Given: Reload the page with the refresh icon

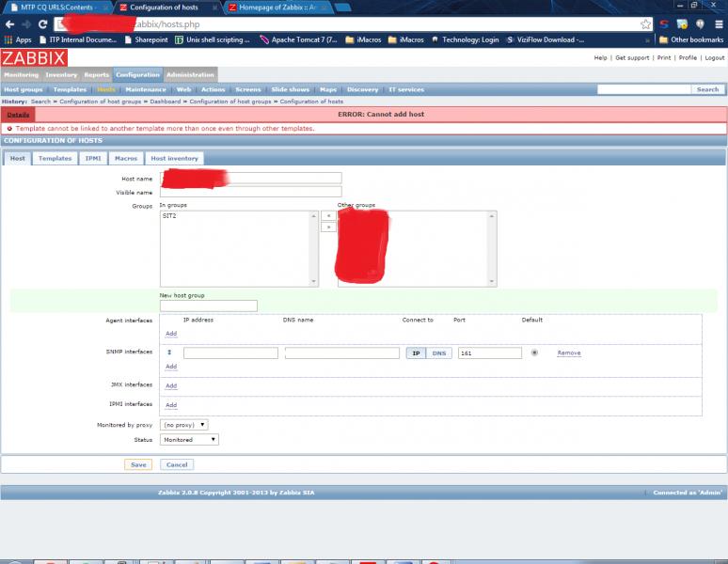Looking at the screenshot, I should pos(43,23).
